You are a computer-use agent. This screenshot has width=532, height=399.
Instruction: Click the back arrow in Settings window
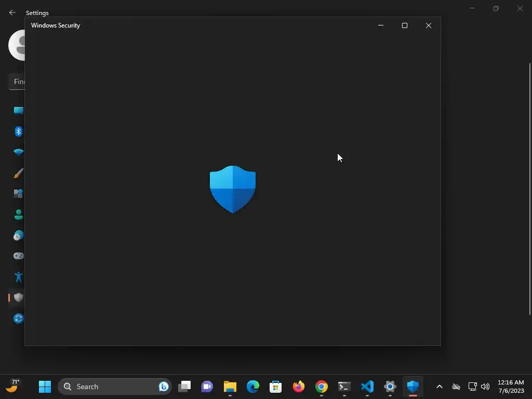pos(12,12)
